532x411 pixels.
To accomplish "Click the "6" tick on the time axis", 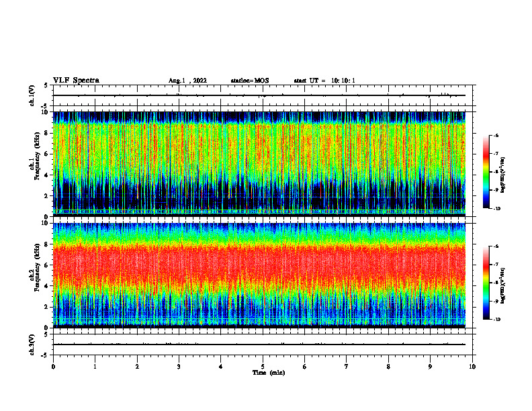I will (x=304, y=367).
